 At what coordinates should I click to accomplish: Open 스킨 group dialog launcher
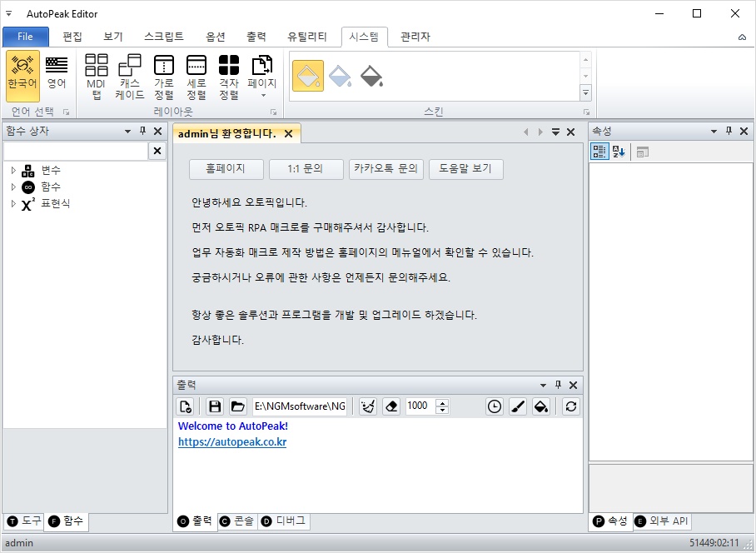coord(586,112)
